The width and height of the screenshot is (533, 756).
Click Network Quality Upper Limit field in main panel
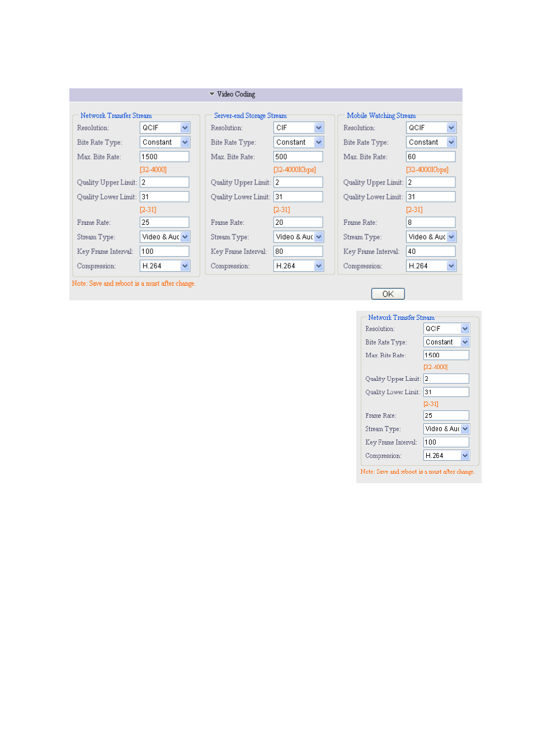164,182
